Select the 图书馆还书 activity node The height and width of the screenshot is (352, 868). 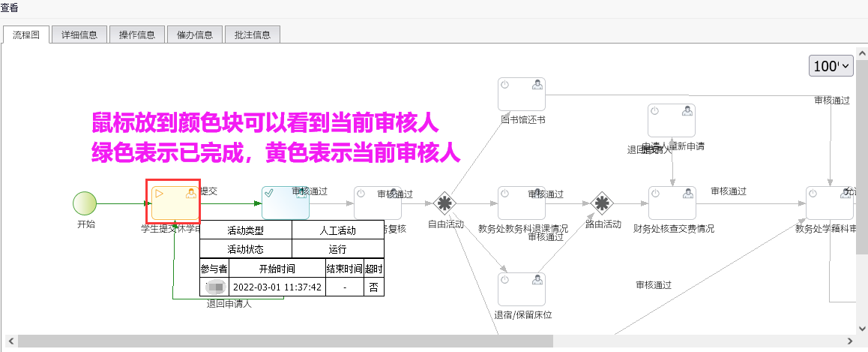click(522, 94)
